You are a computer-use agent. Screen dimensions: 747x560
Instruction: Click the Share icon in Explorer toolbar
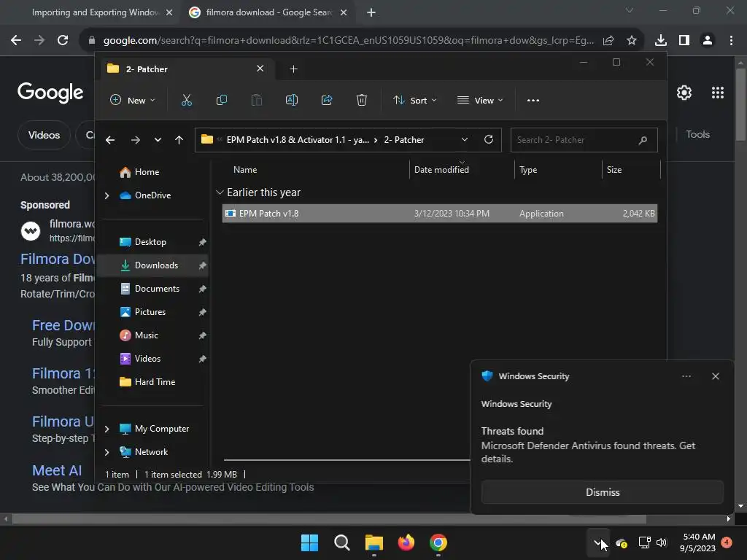327,100
